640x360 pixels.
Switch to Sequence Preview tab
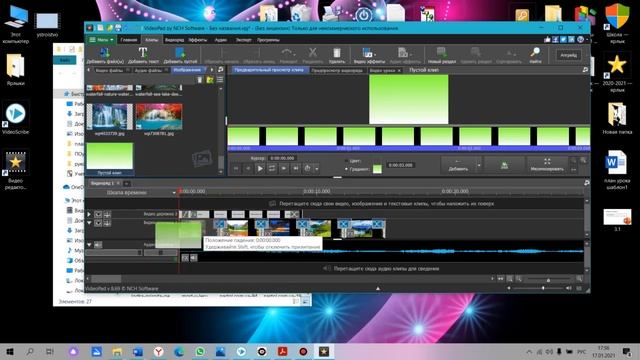(337, 70)
